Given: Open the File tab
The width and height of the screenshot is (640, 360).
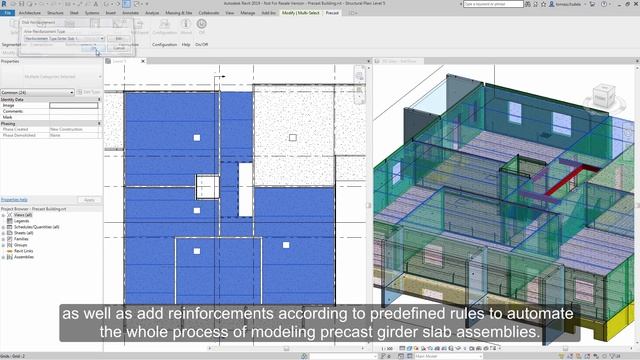Looking at the screenshot, I should click(x=7, y=13).
